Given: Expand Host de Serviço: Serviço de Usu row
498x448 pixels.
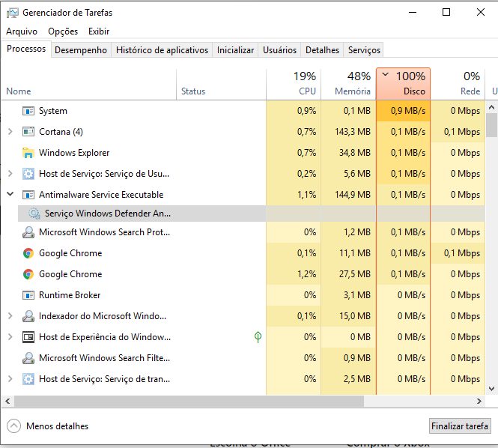Looking at the screenshot, I should pos(10,174).
